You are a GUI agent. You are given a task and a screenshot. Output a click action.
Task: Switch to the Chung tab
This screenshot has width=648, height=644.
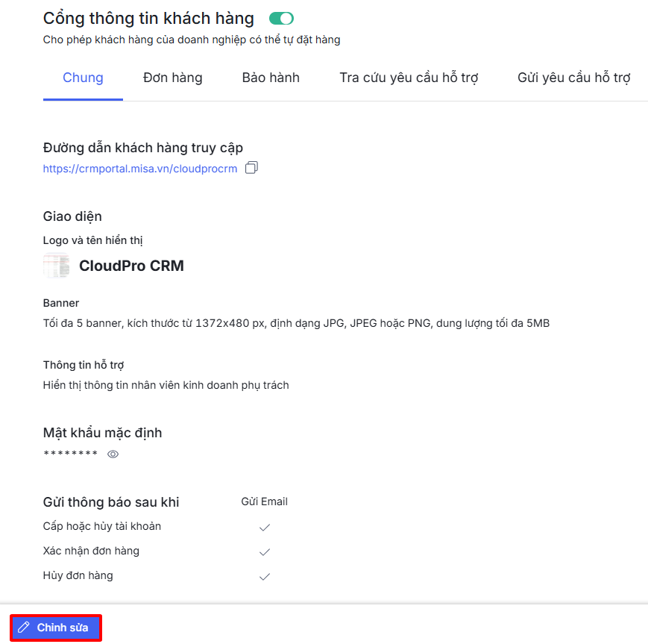click(x=83, y=78)
